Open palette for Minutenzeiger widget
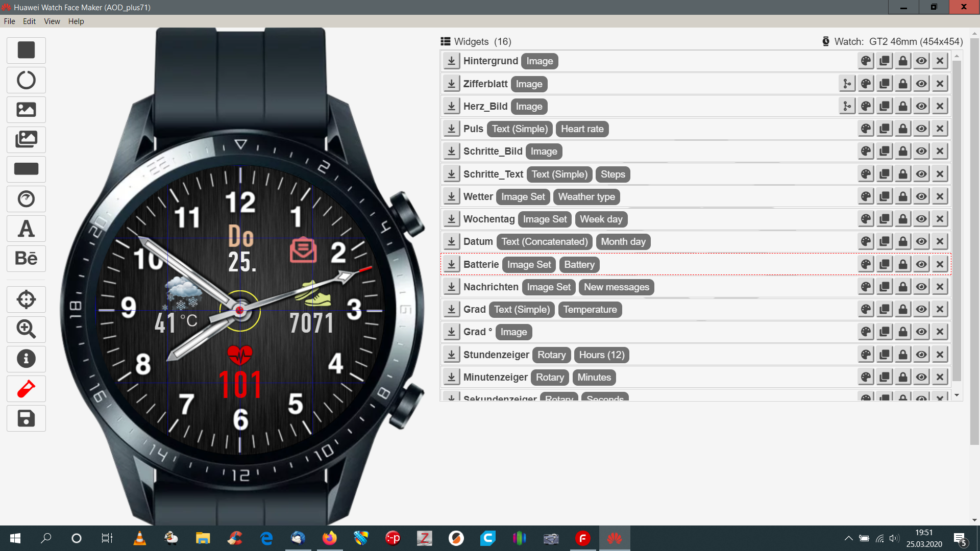The image size is (980, 551). 866,377
